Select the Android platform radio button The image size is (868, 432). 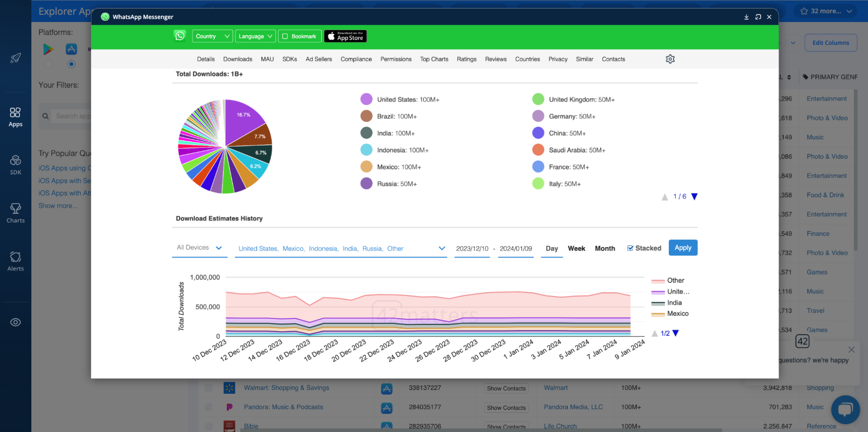[49, 64]
